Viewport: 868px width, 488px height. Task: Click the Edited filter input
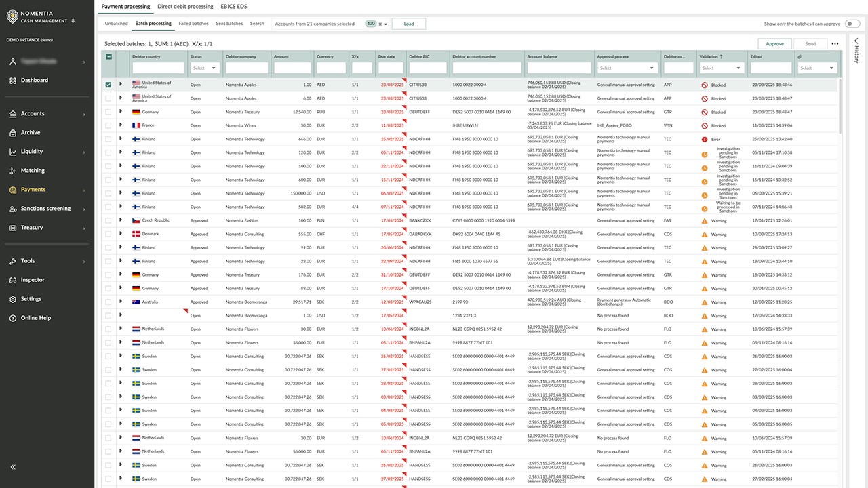(771, 68)
